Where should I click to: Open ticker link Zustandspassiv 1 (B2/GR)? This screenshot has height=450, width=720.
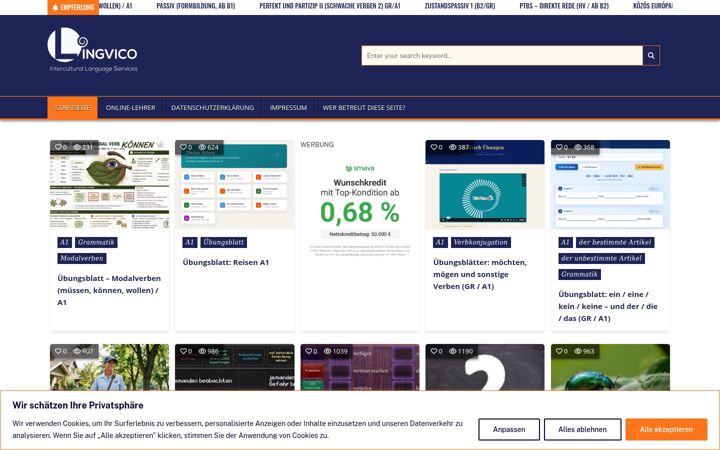click(x=460, y=6)
